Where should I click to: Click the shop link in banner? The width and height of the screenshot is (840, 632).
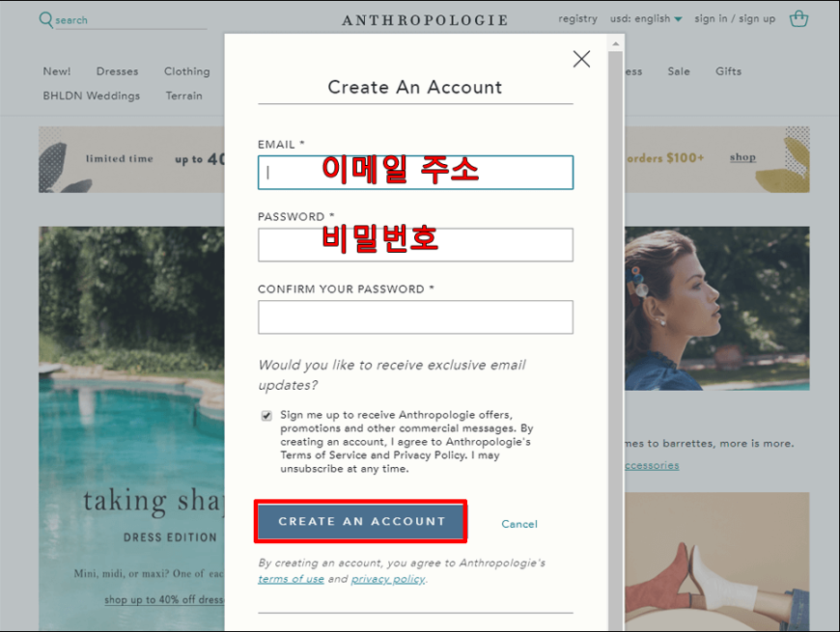(x=742, y=157)
